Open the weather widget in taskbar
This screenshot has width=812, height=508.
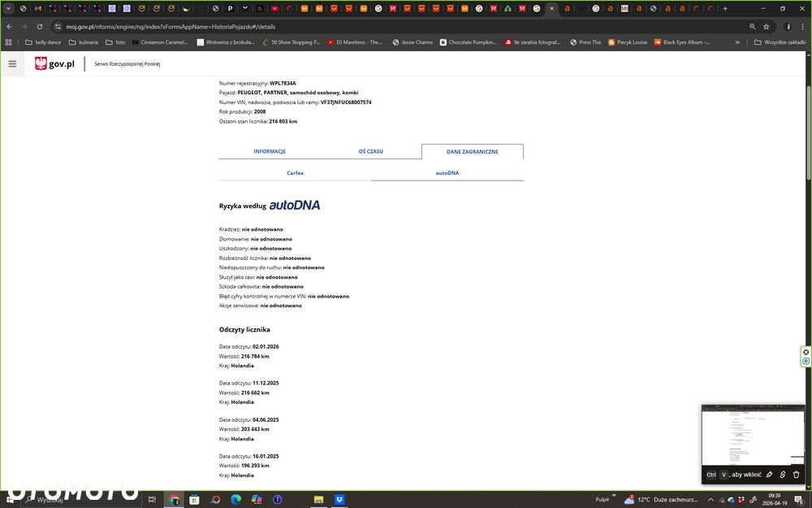tap(661, 499)
